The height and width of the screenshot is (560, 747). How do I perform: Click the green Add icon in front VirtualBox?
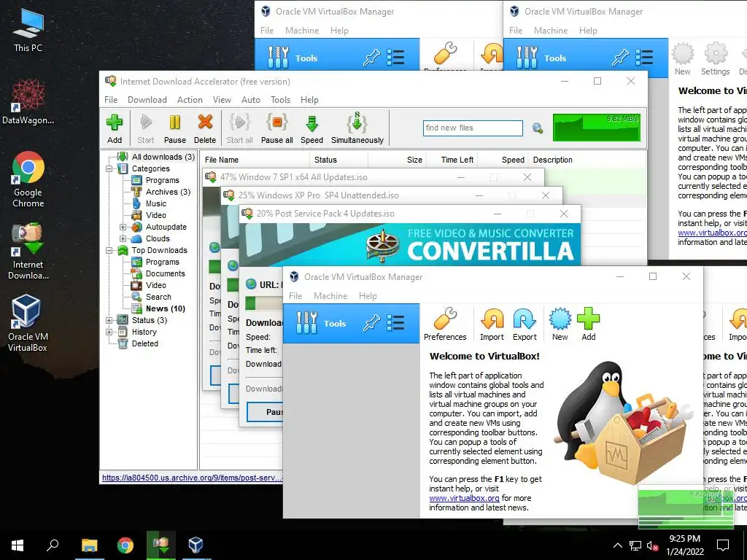point(589,324)
